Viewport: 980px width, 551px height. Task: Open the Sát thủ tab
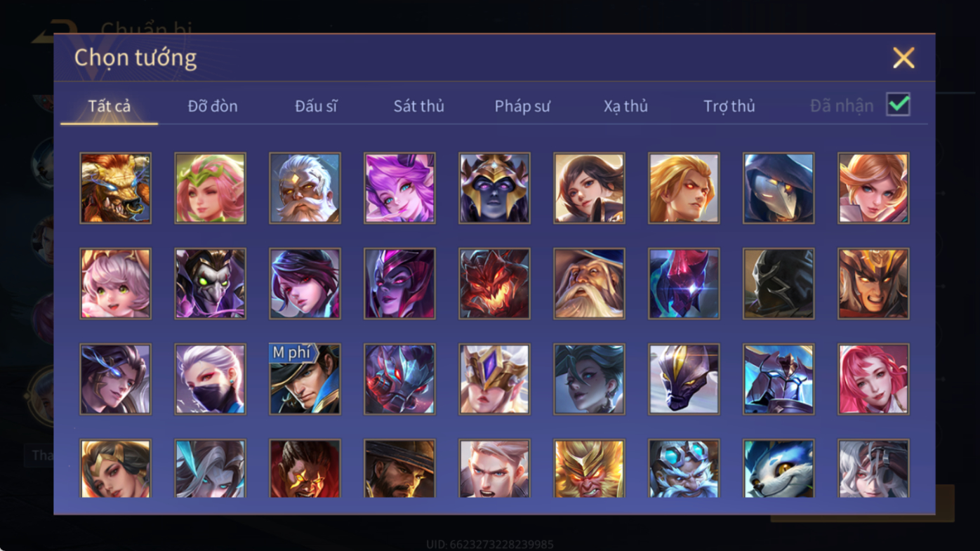pos(418,106)
